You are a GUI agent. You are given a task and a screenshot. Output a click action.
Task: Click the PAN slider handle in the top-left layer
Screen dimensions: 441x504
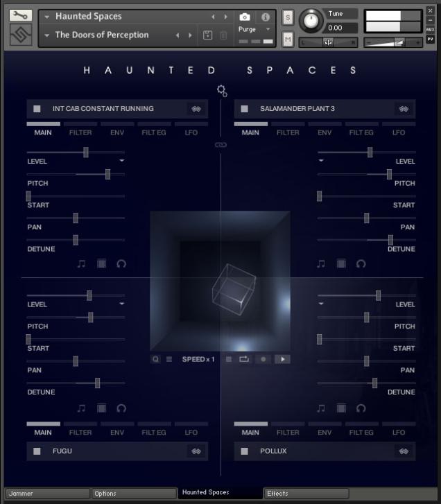pos(76,218)
